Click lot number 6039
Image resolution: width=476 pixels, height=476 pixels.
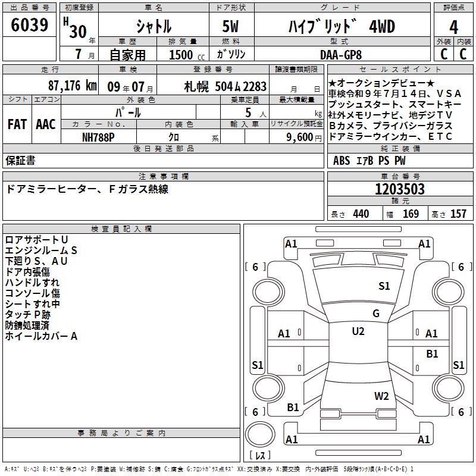coord(30,26)
